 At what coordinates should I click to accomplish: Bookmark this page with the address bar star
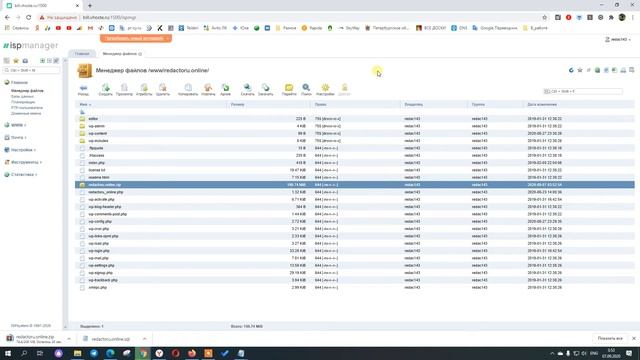(x=544, y=18)
